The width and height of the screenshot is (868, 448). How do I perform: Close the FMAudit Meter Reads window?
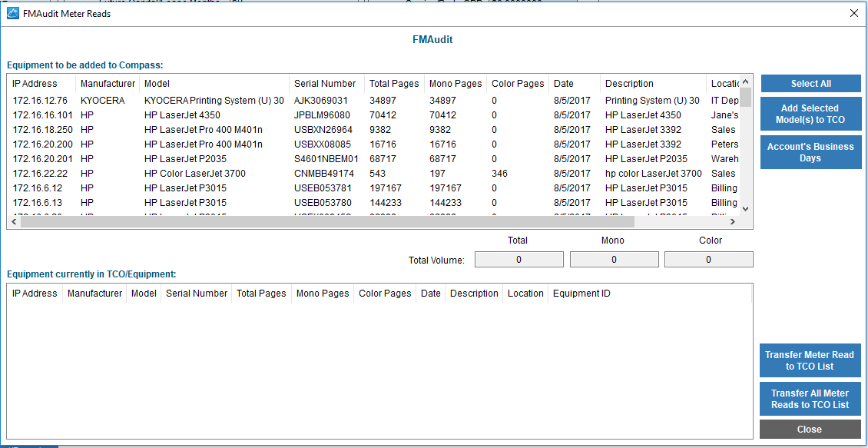coord(853,14)
